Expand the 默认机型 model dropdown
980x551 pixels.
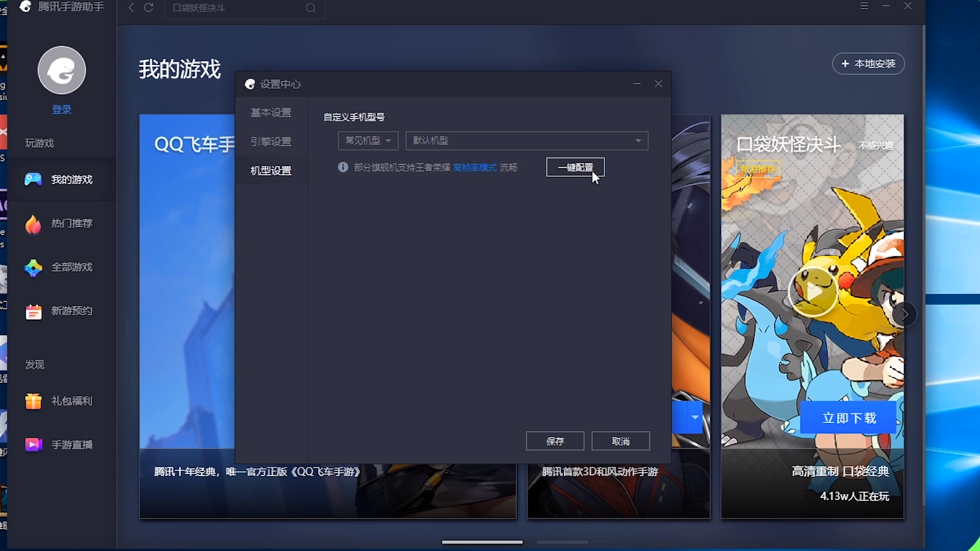pos(527,140)
